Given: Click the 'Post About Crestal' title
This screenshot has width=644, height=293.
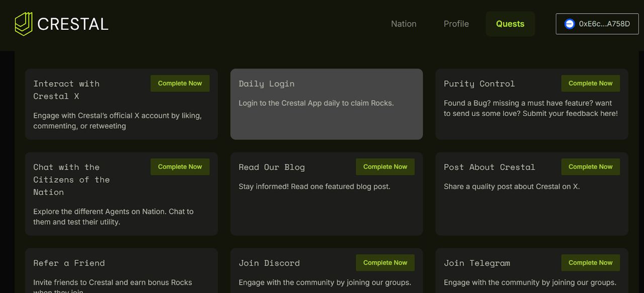Looking at the screenshot, I should tap(490, 167).
